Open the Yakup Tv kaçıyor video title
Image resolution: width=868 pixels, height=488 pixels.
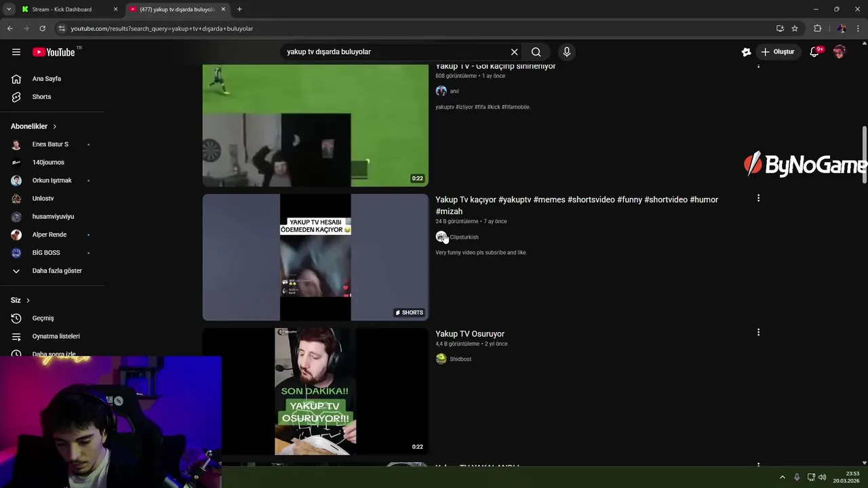click(576, 205)
